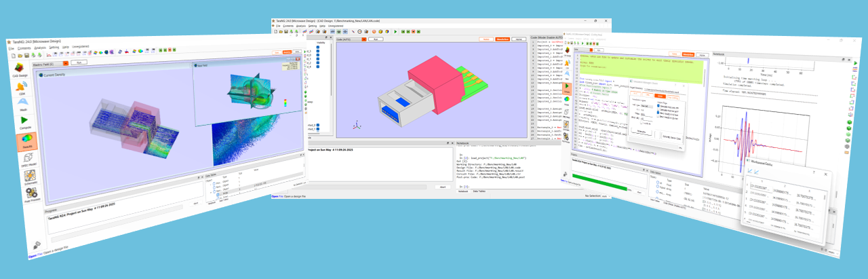Image resolution: width=868 pixels, height=279 pixels.
Task: Open Post Process in the left sidebar
Action: pos(32,196)
